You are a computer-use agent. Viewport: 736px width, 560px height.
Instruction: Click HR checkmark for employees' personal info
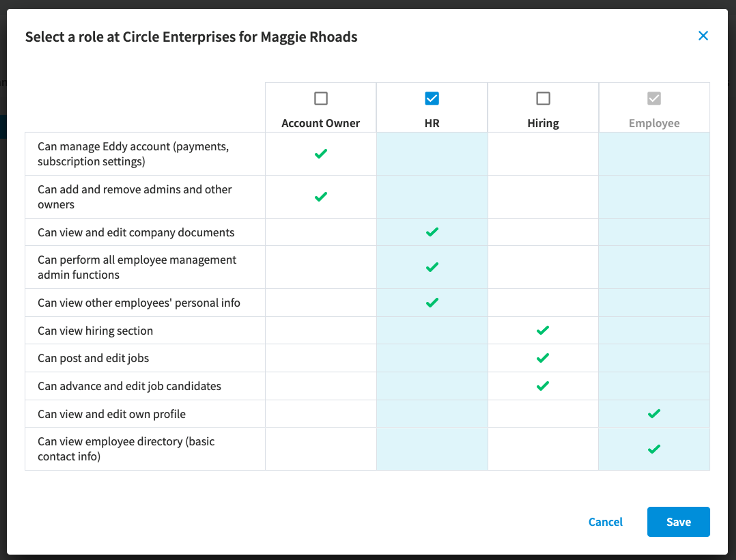[x=432, y=302]
